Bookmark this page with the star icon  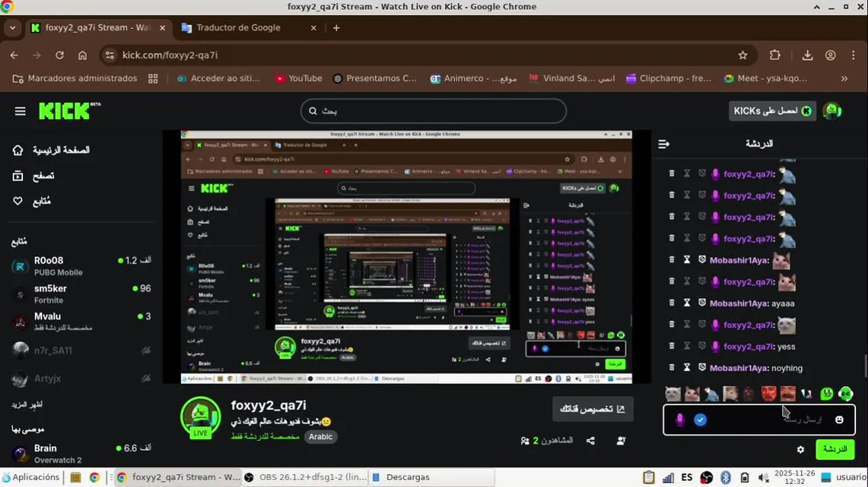coord(743,55)
